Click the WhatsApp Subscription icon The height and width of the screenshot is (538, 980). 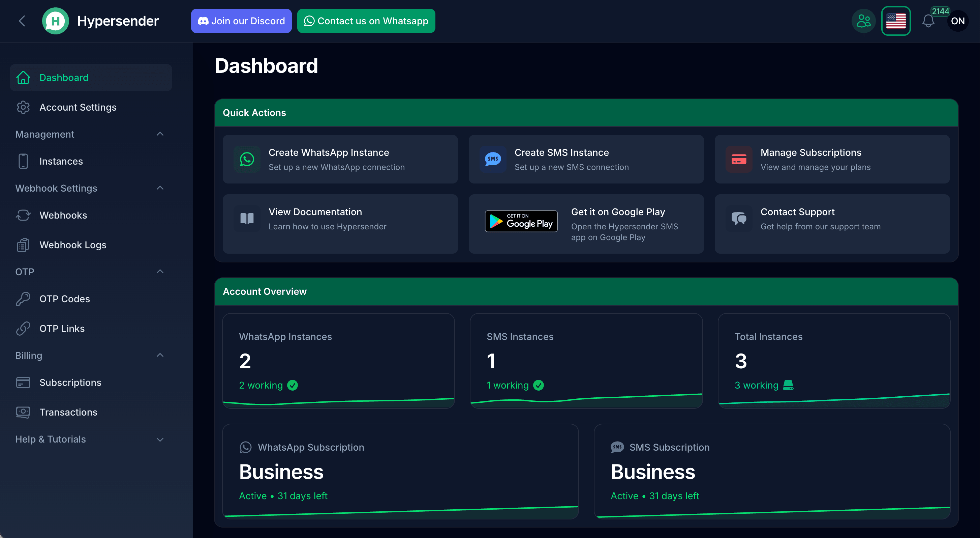(x=246, y=447)
